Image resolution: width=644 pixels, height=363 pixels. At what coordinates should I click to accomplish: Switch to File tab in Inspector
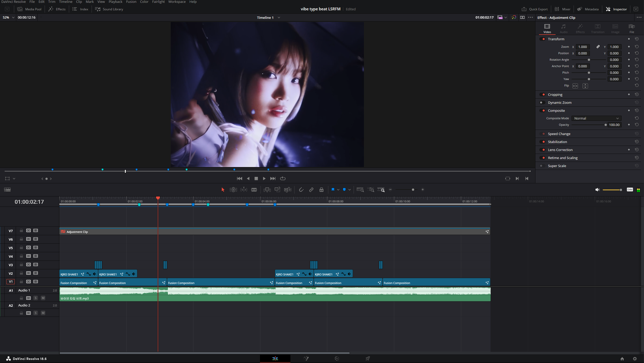point(631,28)
